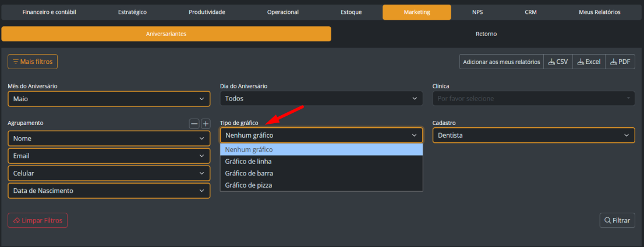
Task: Open the Cadastro dropdown showing Dentista
Action: coord(534,135)
